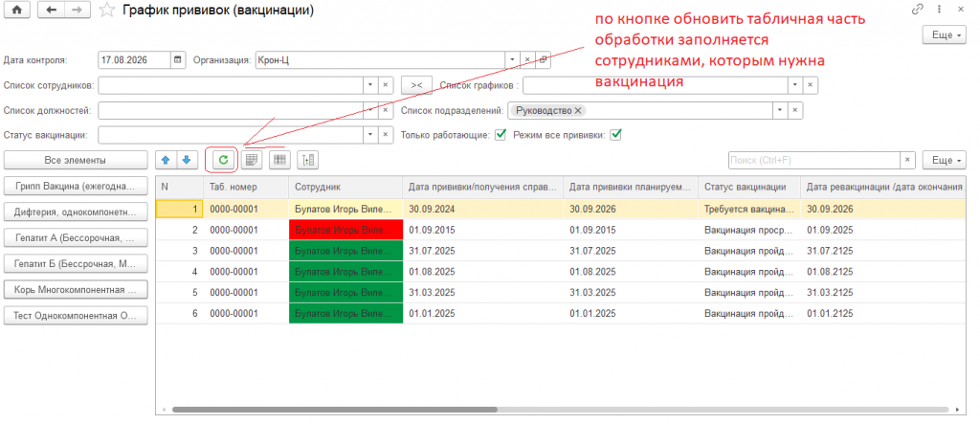The width and height of the screenshot is (980, 424).
Task: Click the >< selection button
Action: pyautogui.click(x=416, y=85)
